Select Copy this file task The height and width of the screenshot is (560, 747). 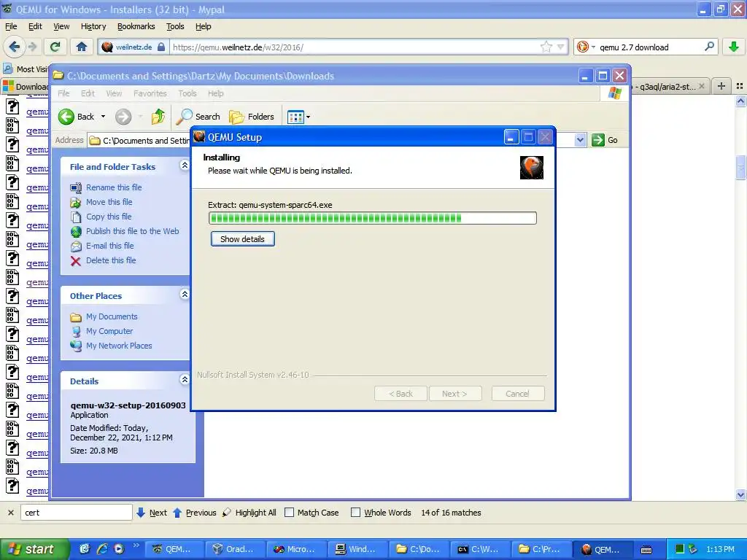(109, 217)
